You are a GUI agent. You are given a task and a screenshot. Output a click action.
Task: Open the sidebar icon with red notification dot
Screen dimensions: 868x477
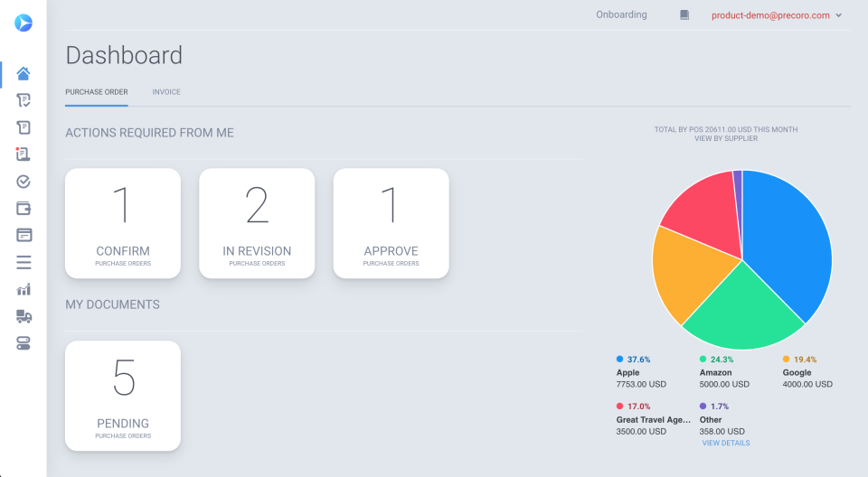(x=23, y=154)
